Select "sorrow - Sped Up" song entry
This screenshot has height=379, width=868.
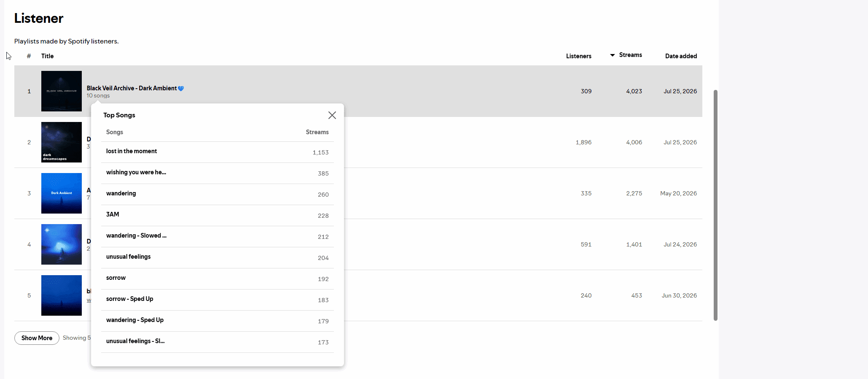pyautogui.click(x=218, y=300)
